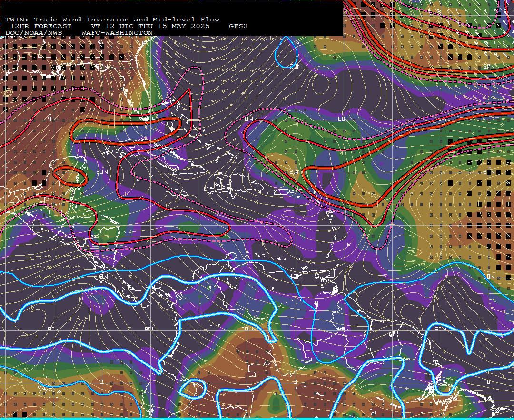The width and height of the screenshot is (514, 420).
Task: Click the '90W' label in the Gulf of Mexico
Action: [x=54, y=119]
